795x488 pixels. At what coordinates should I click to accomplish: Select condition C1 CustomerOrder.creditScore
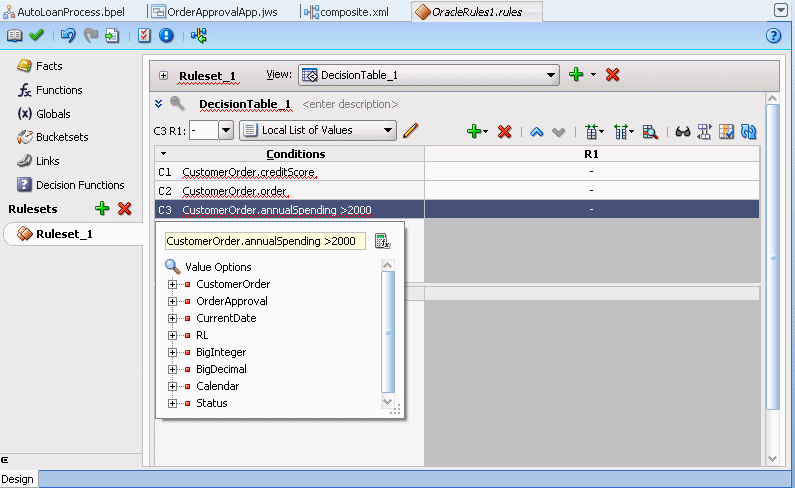click(290, 172)
